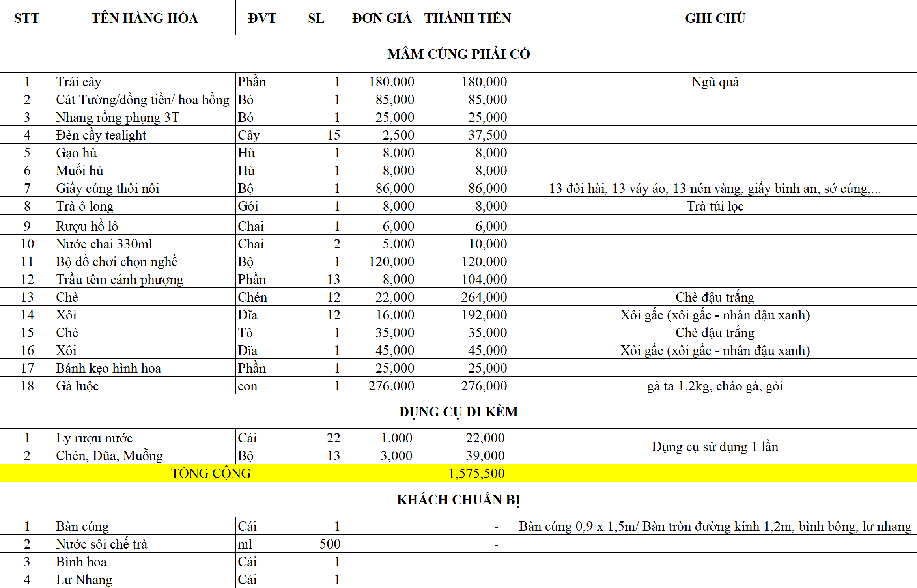This screenshot has width=917, height=588.
Task: Select the Gà luộc item cell
Action: coord(144,386)
